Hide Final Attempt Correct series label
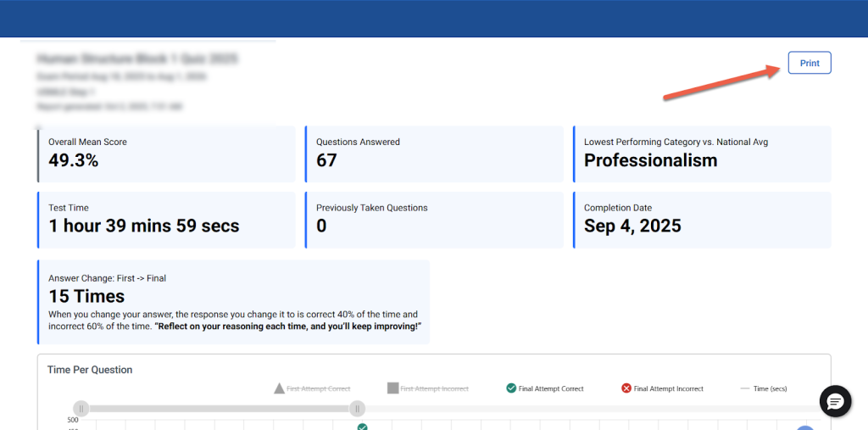 (551, 388)
